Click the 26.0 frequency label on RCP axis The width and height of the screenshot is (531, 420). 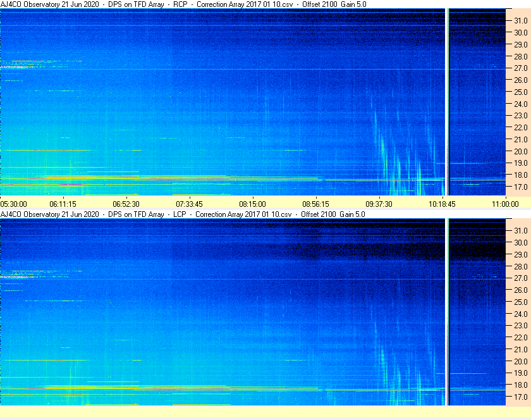tap(521, 80)
